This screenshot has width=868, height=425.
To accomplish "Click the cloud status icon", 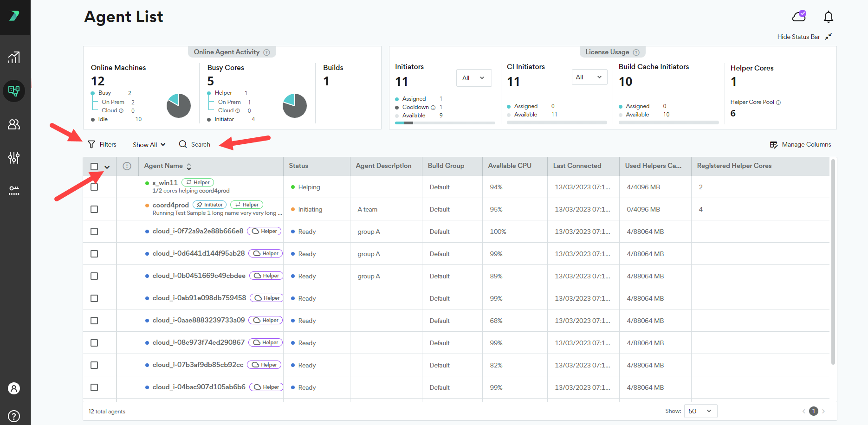I will pyautogui.click(x=799, y=17).
